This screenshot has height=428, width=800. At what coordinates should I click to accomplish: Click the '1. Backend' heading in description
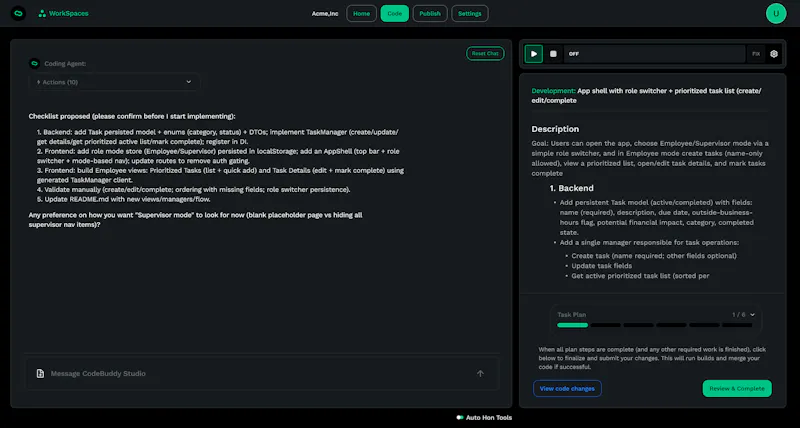[x=571, y=188]
